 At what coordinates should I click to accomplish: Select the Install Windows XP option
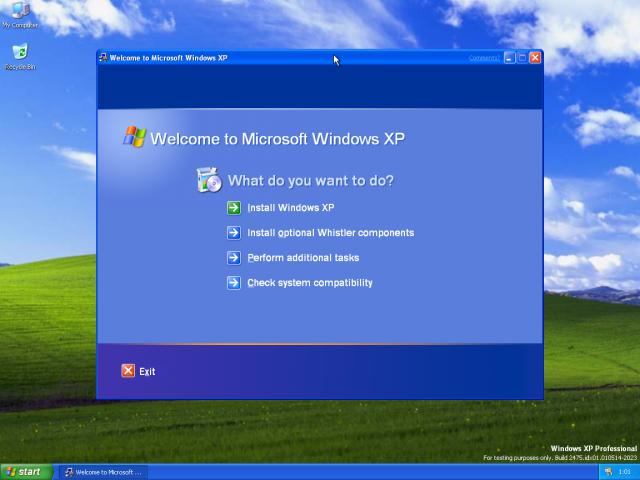tap(291, 208)
